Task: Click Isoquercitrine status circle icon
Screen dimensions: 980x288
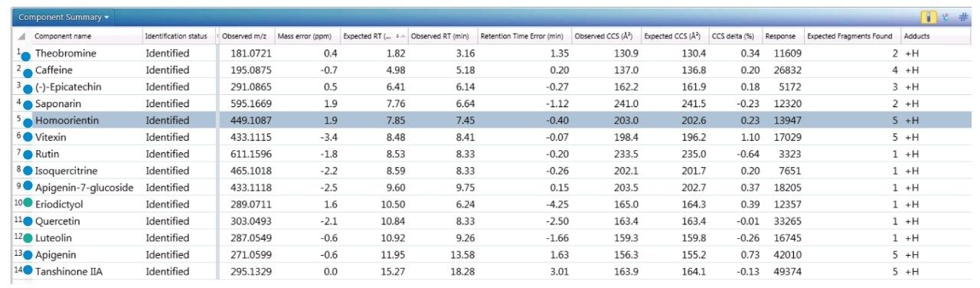Action: click(x=28, y=170)
